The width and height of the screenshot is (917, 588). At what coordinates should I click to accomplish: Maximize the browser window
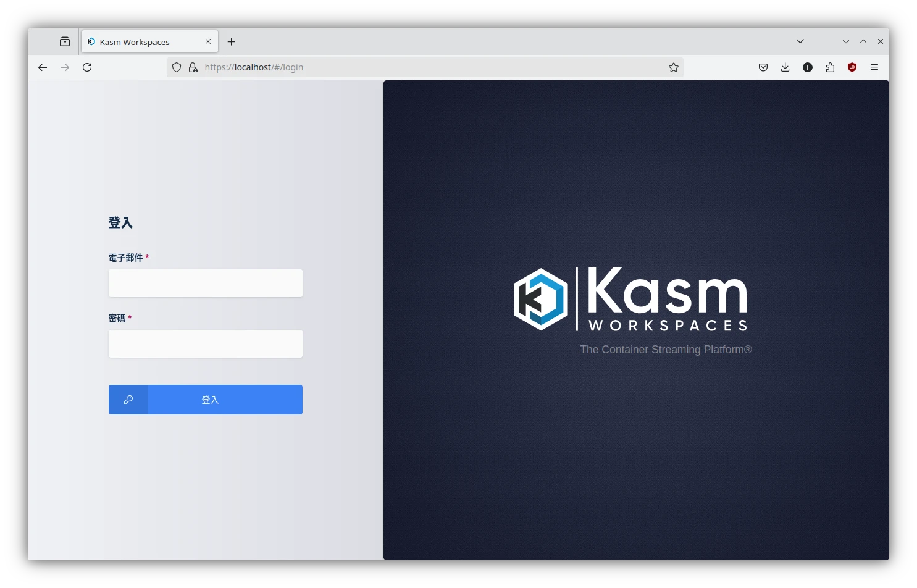863,41
